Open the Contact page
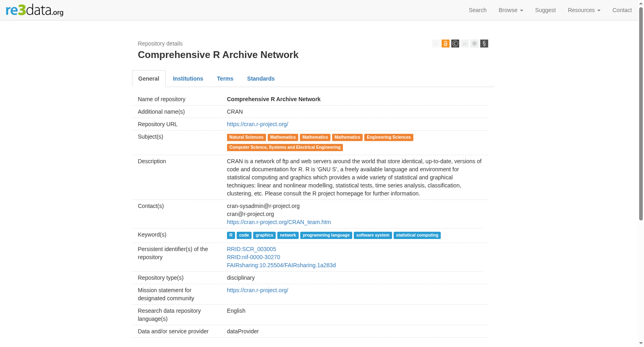644x347 pixels. [x=622, y=10]
